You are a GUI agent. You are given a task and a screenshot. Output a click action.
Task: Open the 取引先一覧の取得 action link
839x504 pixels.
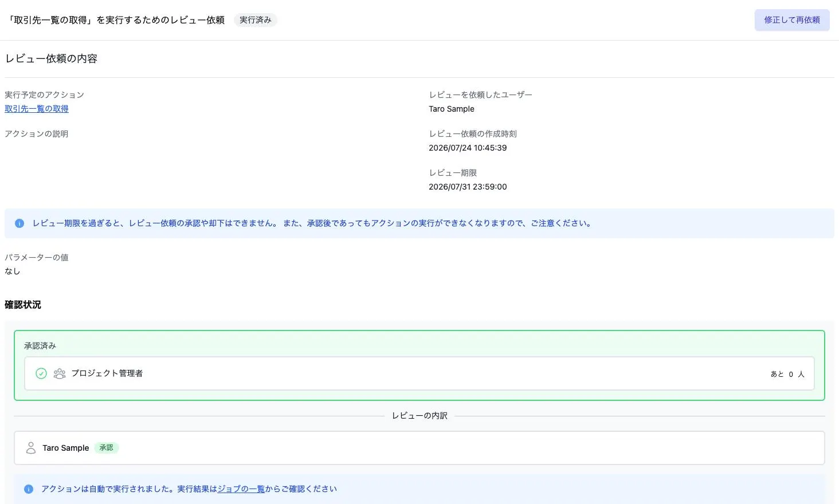[37, 109]
